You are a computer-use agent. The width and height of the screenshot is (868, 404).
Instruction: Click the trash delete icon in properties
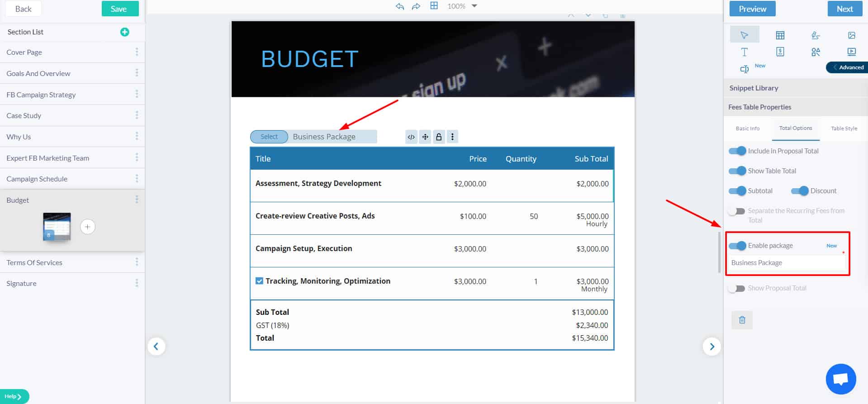pyautogui.click(x=742, y=320)
